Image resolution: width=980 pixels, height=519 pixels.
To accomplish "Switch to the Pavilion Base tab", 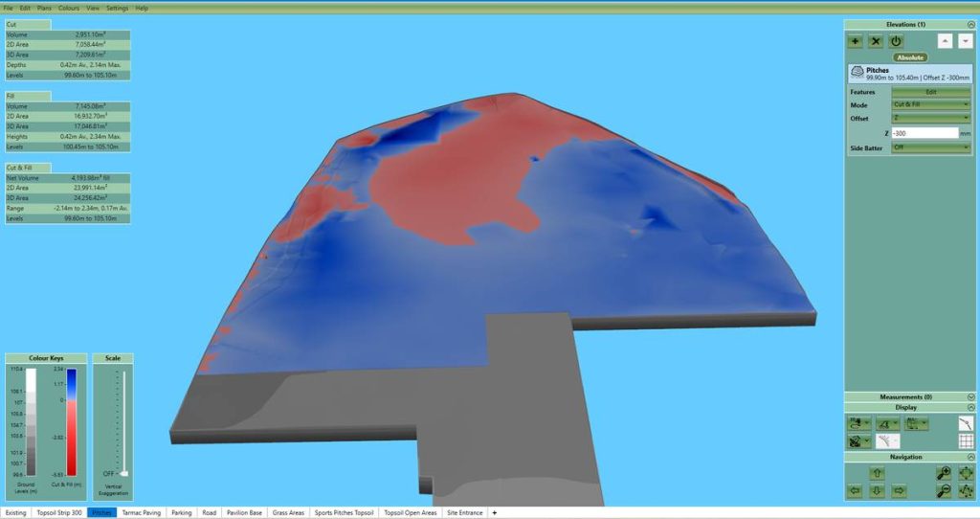I will click(x=244, y=512).
